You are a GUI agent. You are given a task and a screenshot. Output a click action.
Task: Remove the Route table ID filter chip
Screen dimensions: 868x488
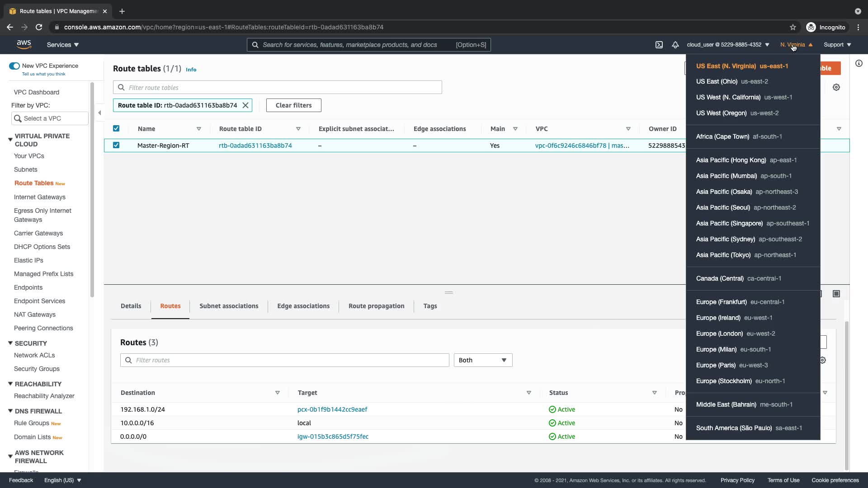(x=245, y=105)
